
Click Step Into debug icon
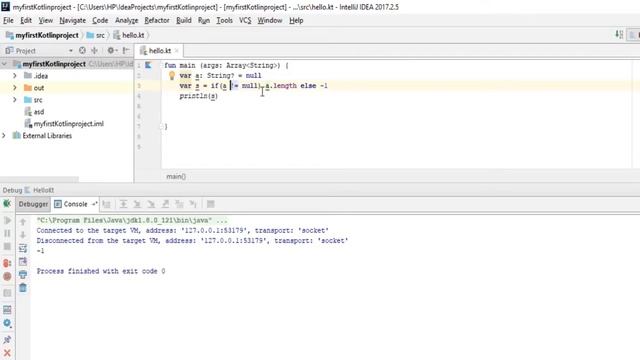coord(137,204)
